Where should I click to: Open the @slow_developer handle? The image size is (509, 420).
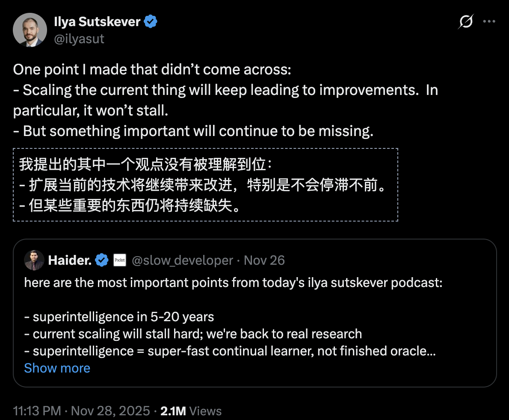click(x=182, y=260)
